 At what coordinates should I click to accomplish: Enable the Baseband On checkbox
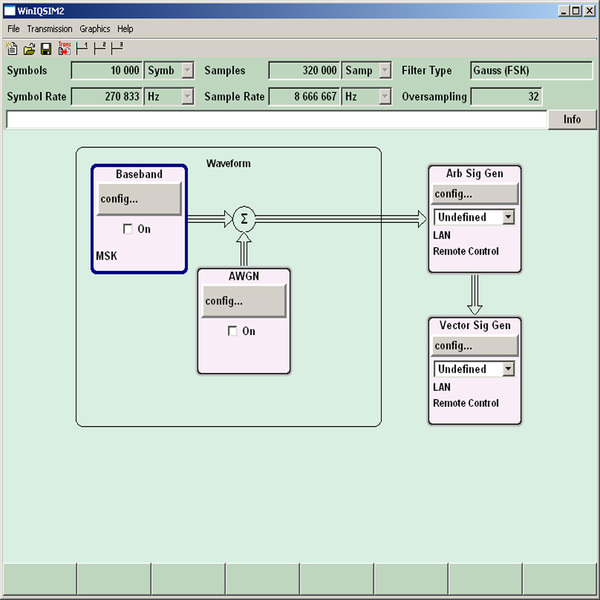pyautogui.click(x=127, y=229)
